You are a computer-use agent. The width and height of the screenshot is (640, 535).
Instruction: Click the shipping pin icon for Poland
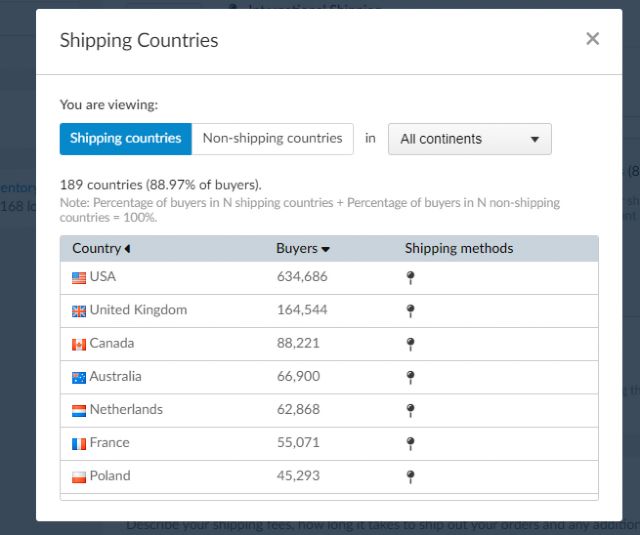[x=410, y=476]
